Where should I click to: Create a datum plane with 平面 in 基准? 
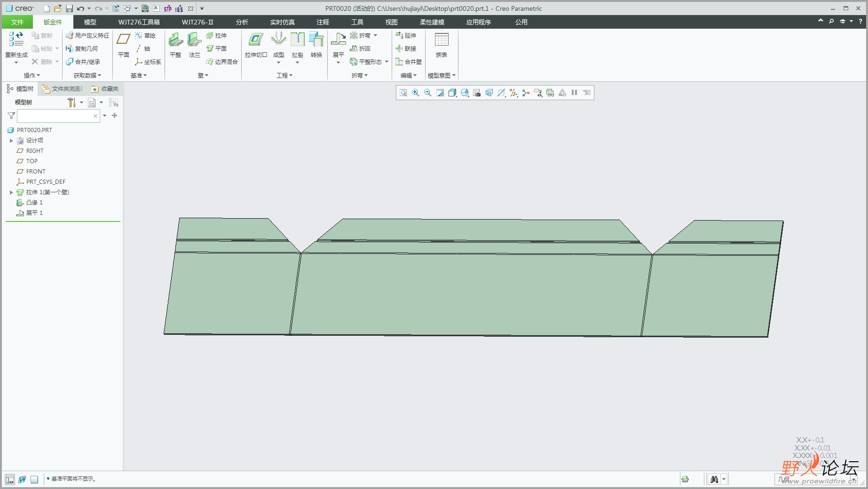pyautogui.click(x=124, y=46)
